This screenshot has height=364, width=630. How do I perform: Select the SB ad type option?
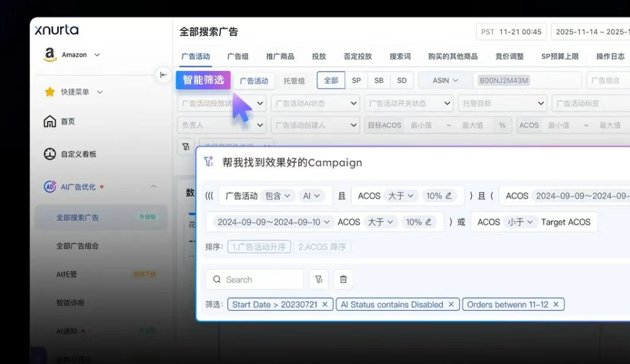pyautogui.click(x=379, y=80)
